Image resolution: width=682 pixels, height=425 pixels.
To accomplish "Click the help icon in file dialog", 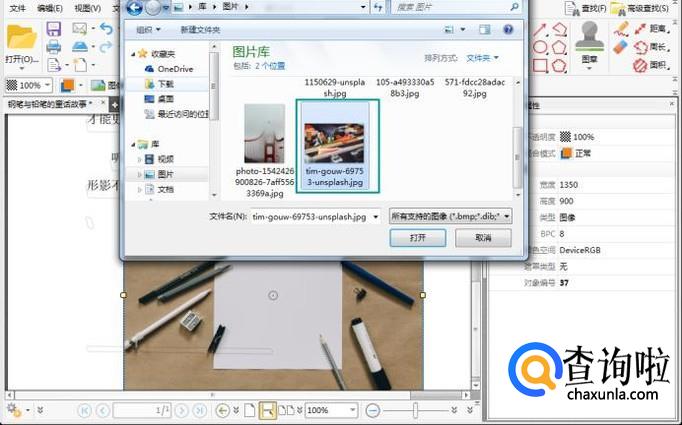I will [x=508, y=30].
